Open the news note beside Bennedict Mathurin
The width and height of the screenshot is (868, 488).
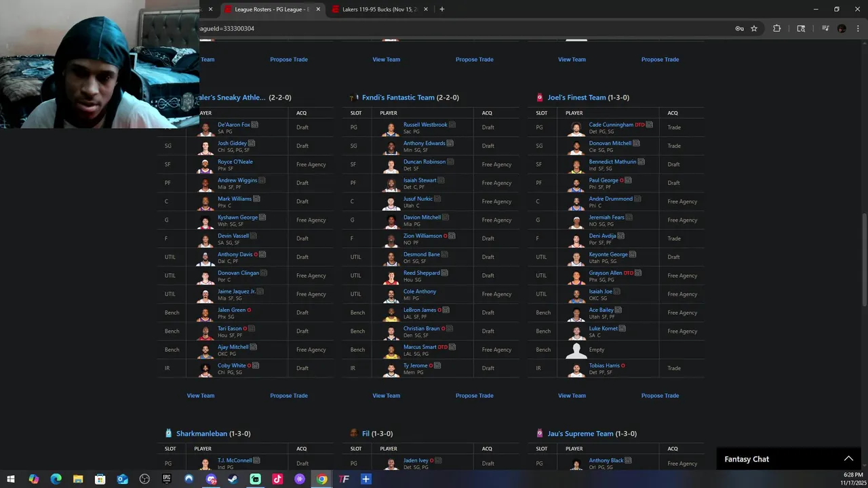pos(641,161)
